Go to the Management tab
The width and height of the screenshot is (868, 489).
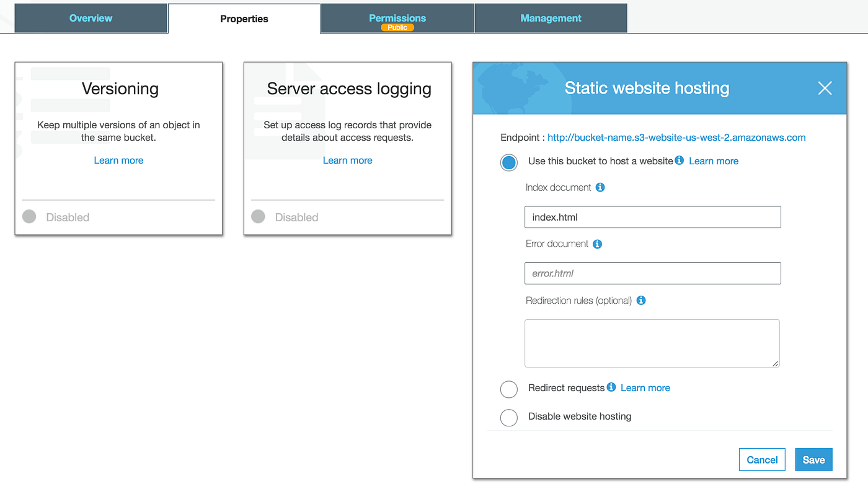tap(551, 19)
